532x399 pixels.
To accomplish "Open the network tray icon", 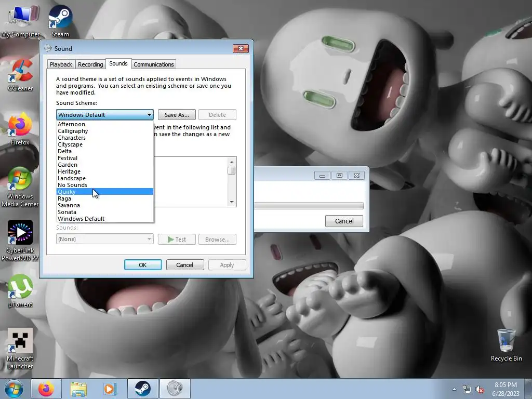I will point(467,390).
